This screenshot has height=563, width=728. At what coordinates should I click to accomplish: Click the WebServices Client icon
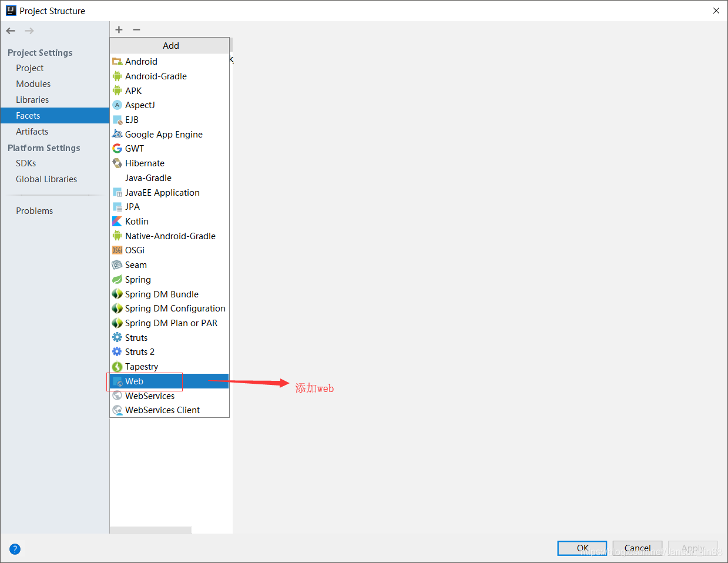117,410
